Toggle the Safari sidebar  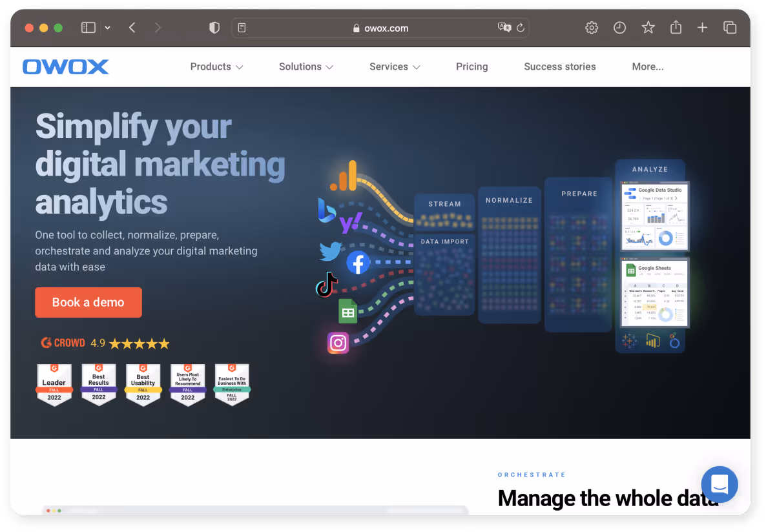pyautogui.click(x=88, y=28)
